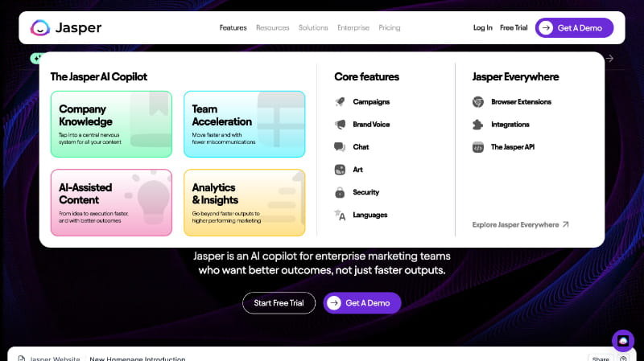Image resolution: width=644 pixels, height=361 pixels.
Task: Click the Jasper API code icon
Action: pos(478,147)
